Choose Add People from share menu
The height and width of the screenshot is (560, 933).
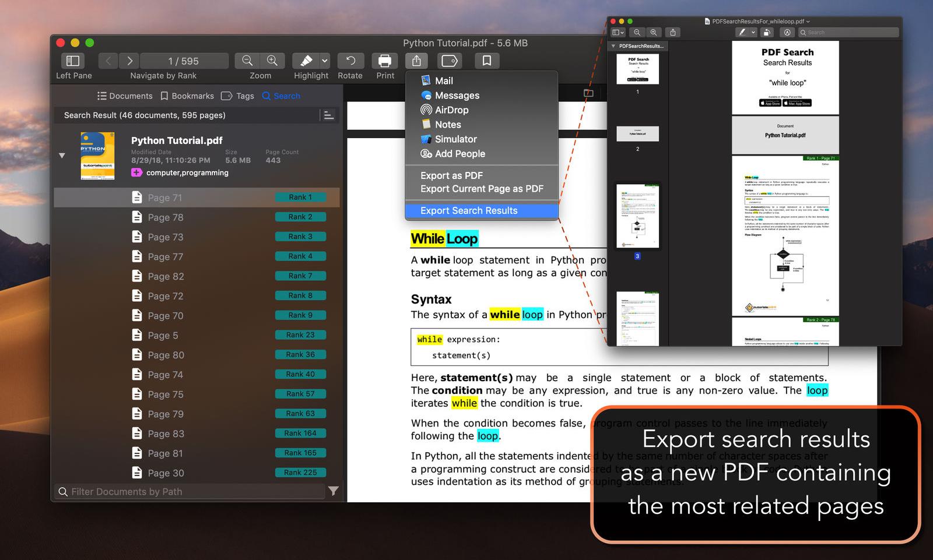(x=482, y=154)
